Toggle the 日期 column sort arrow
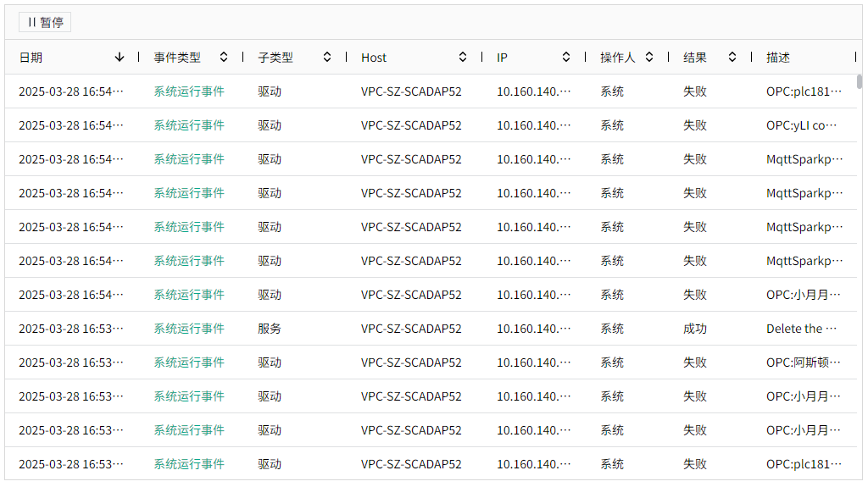The image size is (868, 487). 120,58
